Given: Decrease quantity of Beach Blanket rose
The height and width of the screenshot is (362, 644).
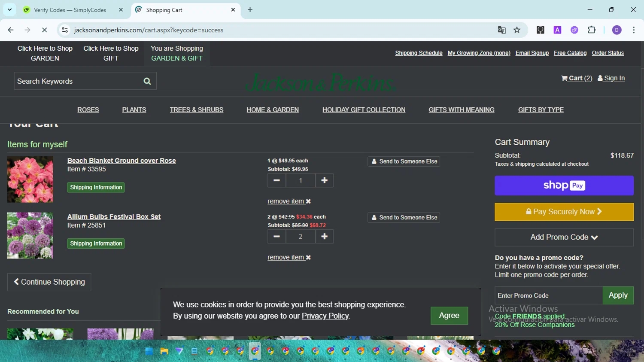Looking at the screenshot, I should [x=276, y=180].
